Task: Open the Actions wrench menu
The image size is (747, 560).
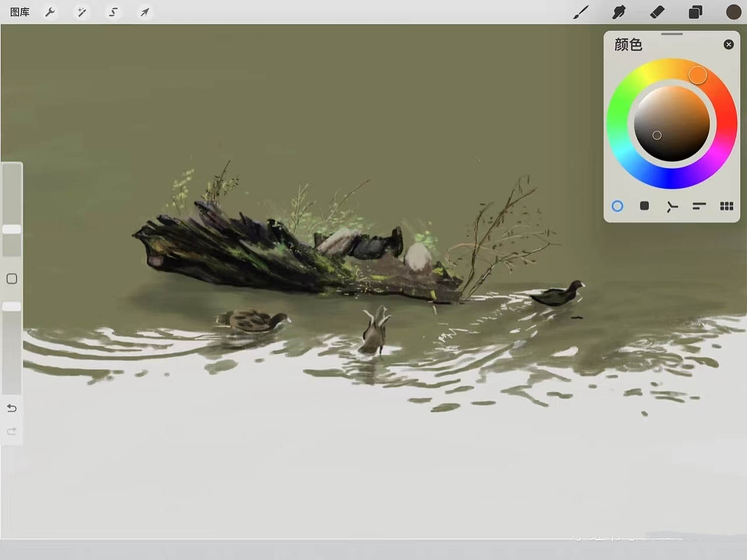Action: (50, 12)
